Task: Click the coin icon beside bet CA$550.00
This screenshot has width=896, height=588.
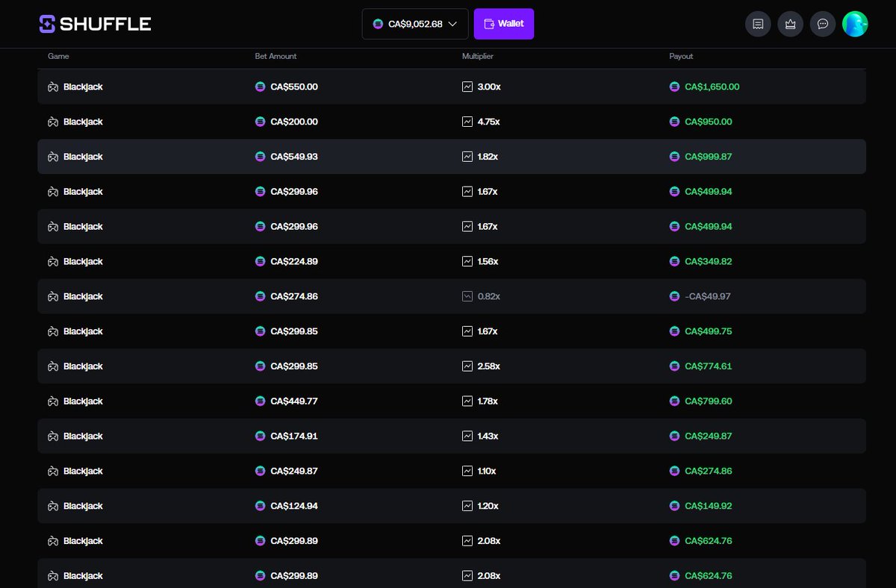Action: (x=260, y=87)
